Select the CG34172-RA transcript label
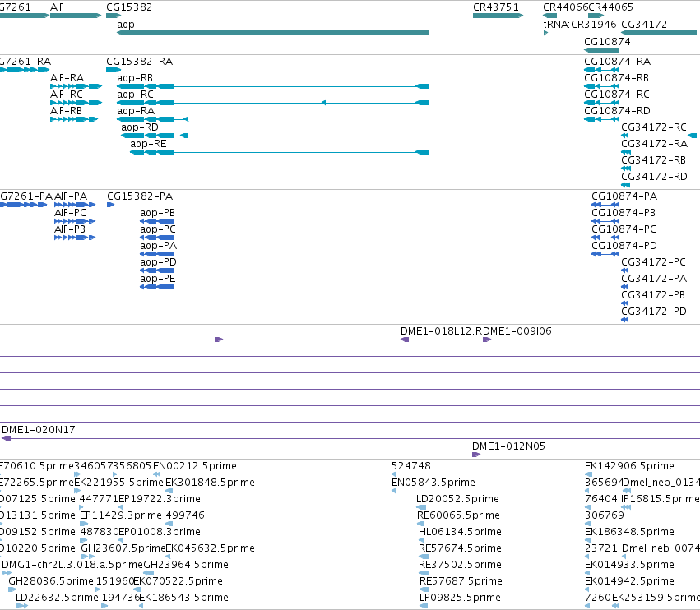The height and width of the screenshot is (610, 700). pos(655,144)
